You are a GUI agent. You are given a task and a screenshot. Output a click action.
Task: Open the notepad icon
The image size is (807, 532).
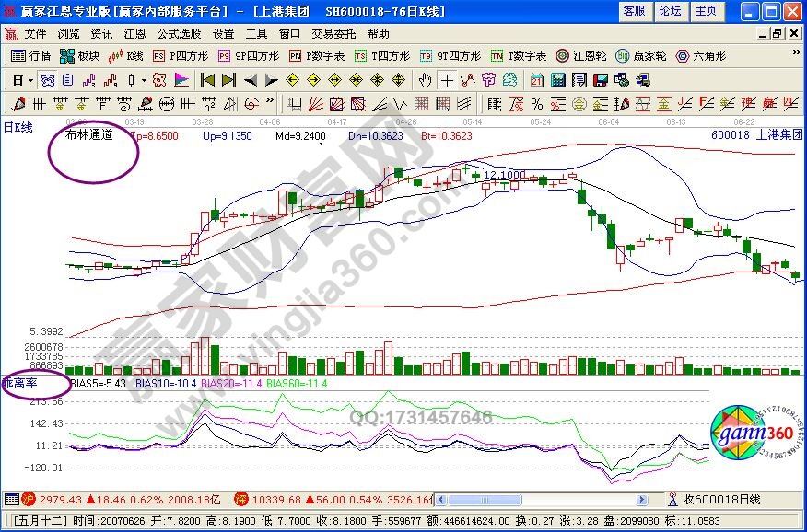pos(579,80)
